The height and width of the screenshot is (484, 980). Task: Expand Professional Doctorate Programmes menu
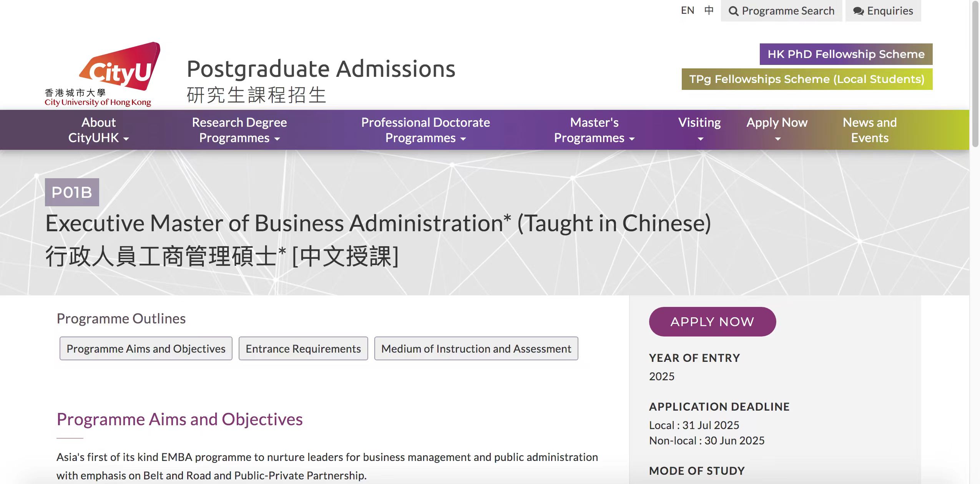point(425,130)
